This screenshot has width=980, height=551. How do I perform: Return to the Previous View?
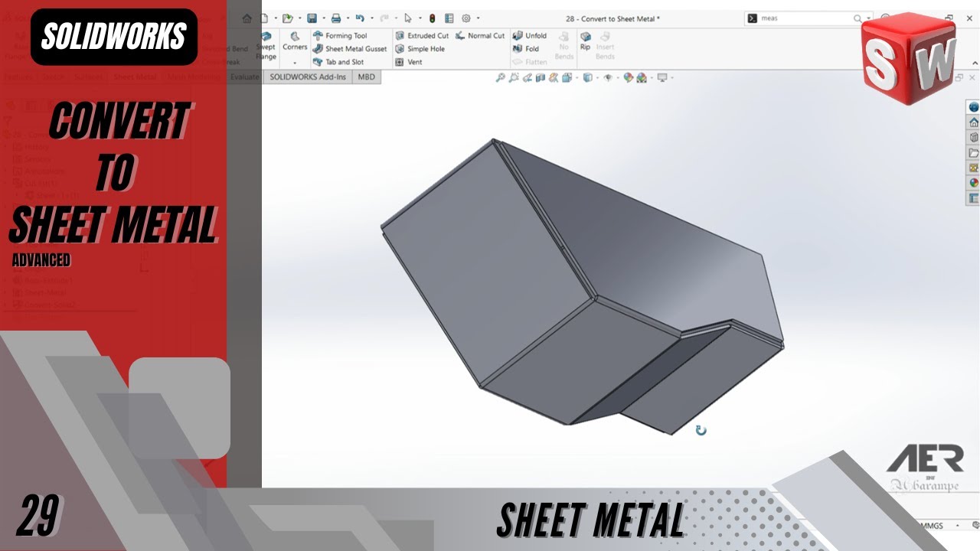(x=528, y=77)
